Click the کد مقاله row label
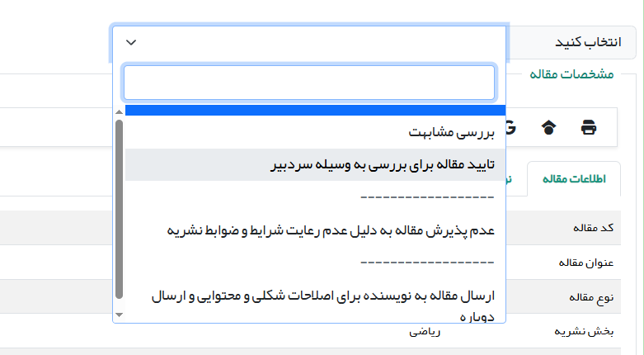This screenshot has width=644, height=355. click(x=593, y=227)
